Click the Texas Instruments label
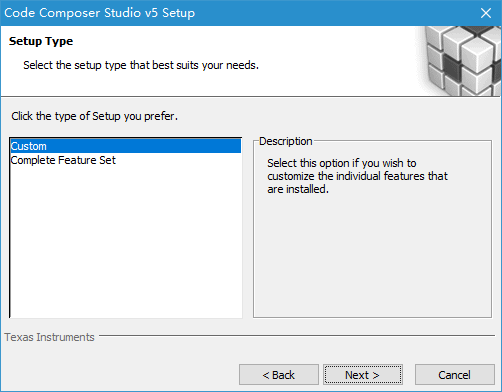The image size is (502, 392). [x=49, y=337]
